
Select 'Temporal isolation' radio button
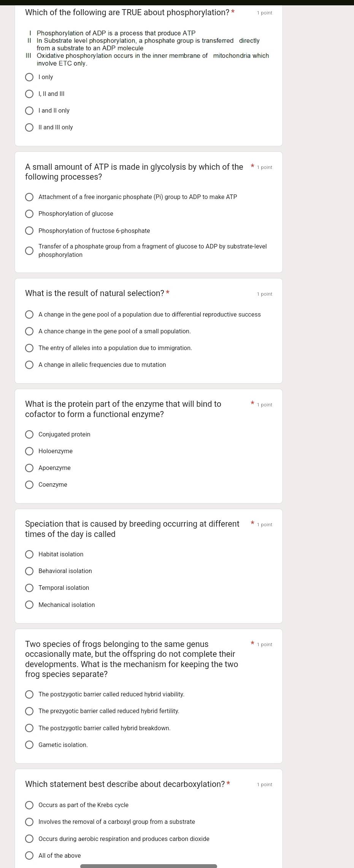pos(29,588)
